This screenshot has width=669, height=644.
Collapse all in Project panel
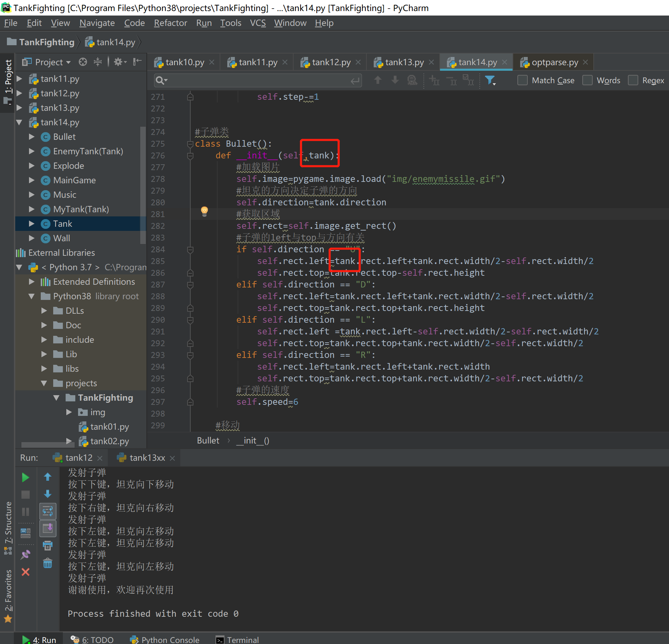pyautogui.click(x=98, y=62)
